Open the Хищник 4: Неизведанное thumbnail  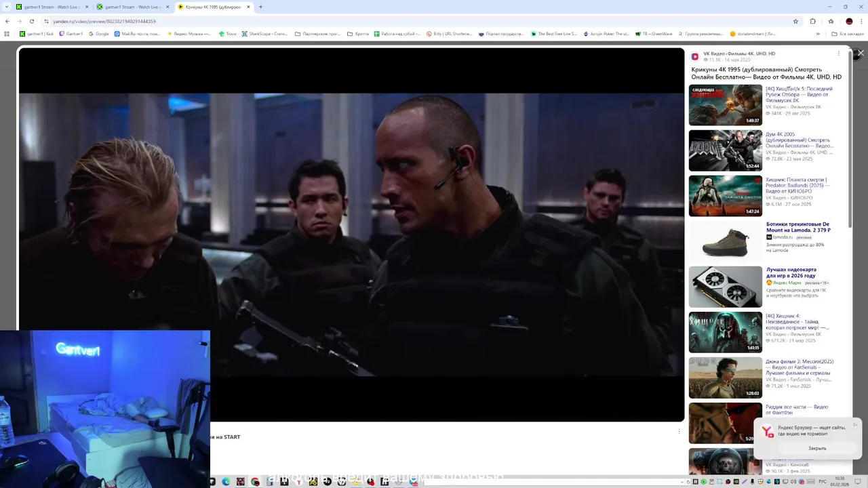726,332
